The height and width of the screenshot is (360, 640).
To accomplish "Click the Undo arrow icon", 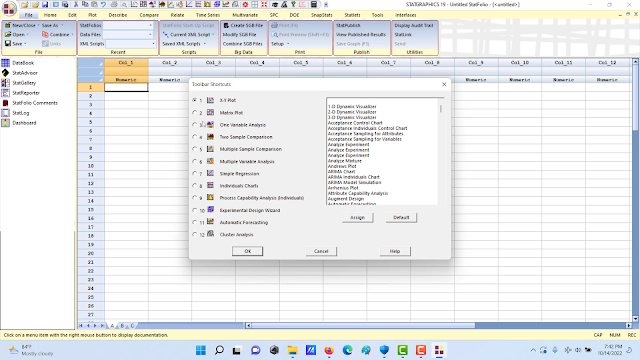I will 103,4.
